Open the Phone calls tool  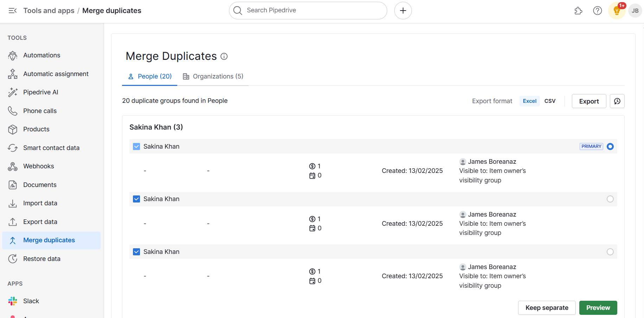tap(40, 111)
